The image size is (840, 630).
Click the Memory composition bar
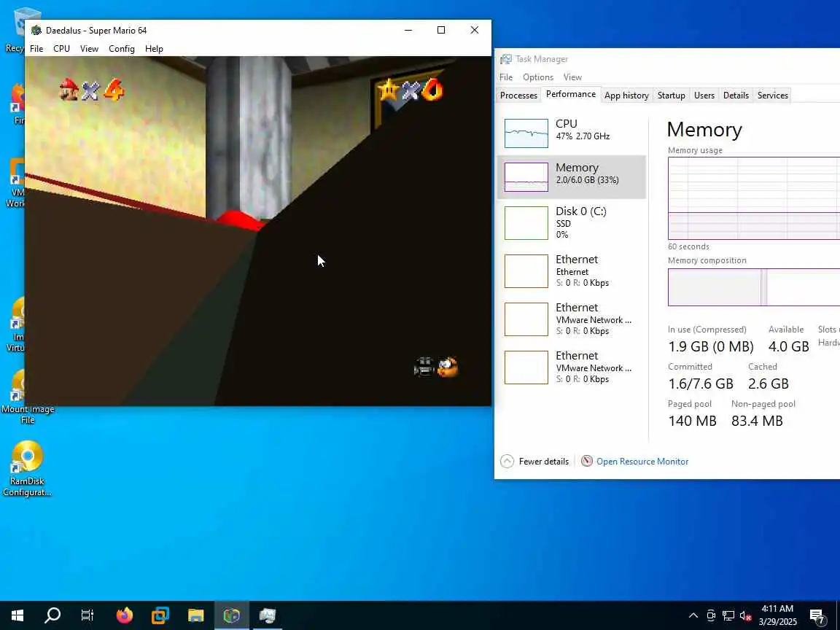click(754, 287)
